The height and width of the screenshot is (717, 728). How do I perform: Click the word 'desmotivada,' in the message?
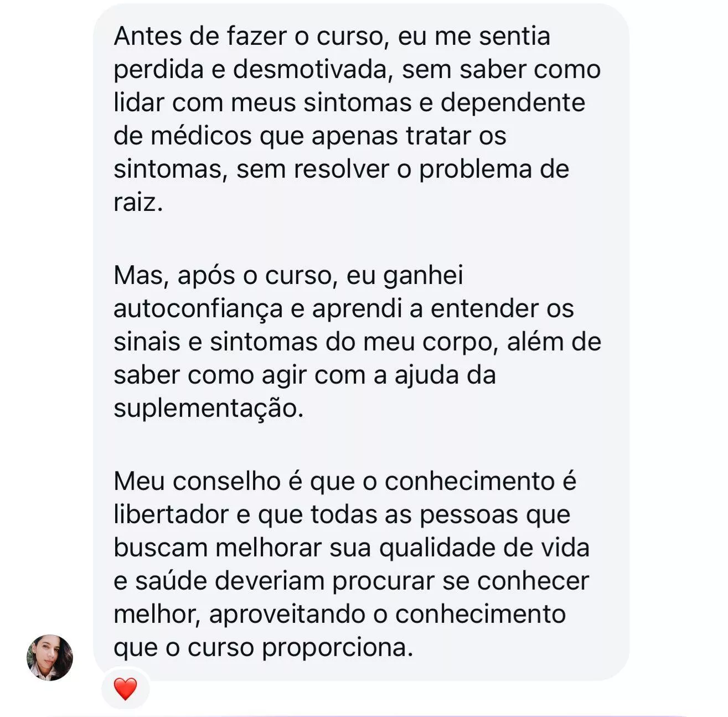click(x=313, y=70)
